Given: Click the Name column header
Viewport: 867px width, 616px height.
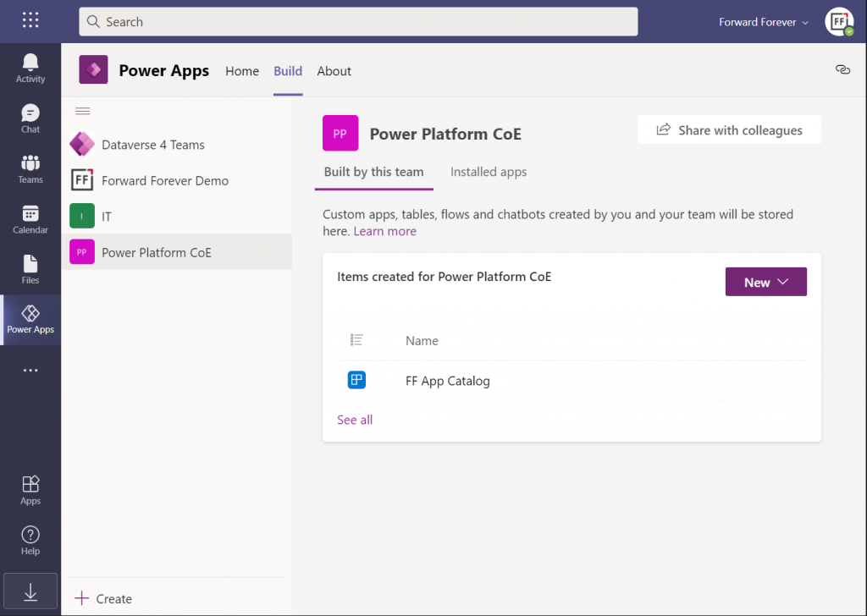Looking at the screenshot, I should (422, 341).
